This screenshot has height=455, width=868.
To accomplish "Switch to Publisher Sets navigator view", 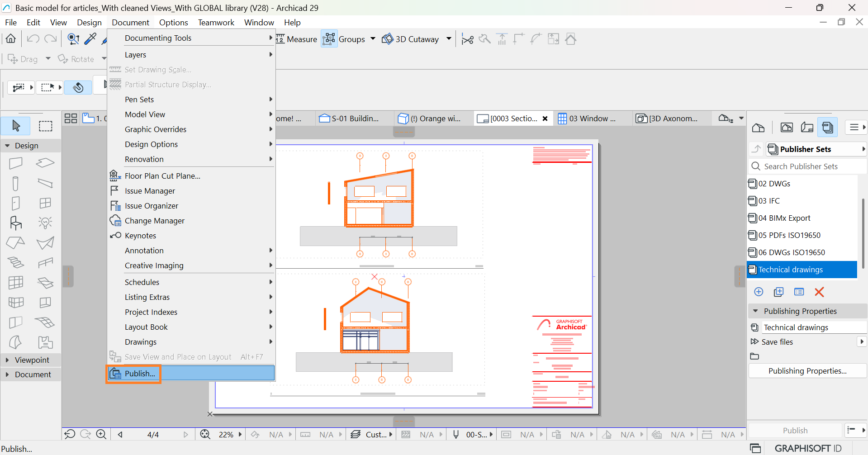I will 828,128.
